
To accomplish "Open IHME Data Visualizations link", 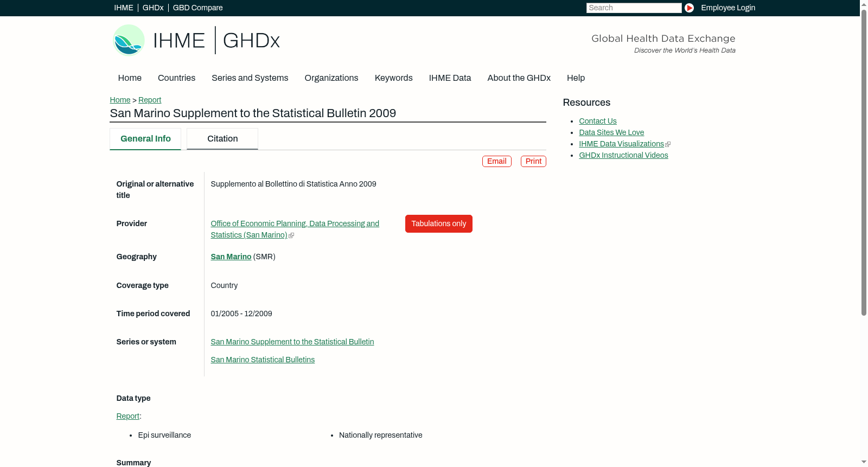I will pos(621,144).
